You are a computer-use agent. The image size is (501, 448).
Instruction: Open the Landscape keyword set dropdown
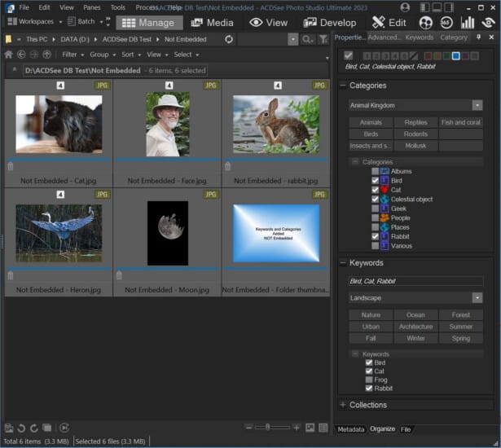477,298
